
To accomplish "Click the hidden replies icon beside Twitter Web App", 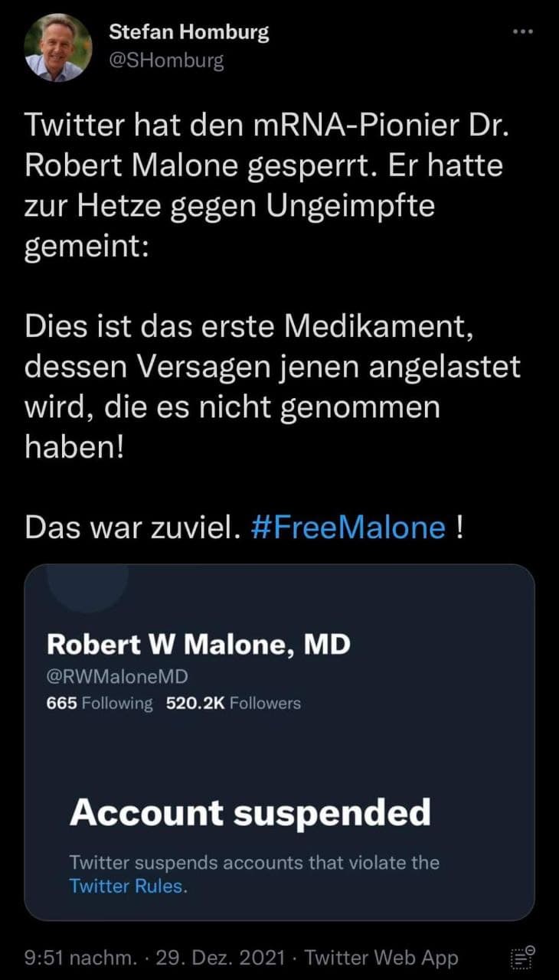I will pyautogui.click(x=522, y=957).
